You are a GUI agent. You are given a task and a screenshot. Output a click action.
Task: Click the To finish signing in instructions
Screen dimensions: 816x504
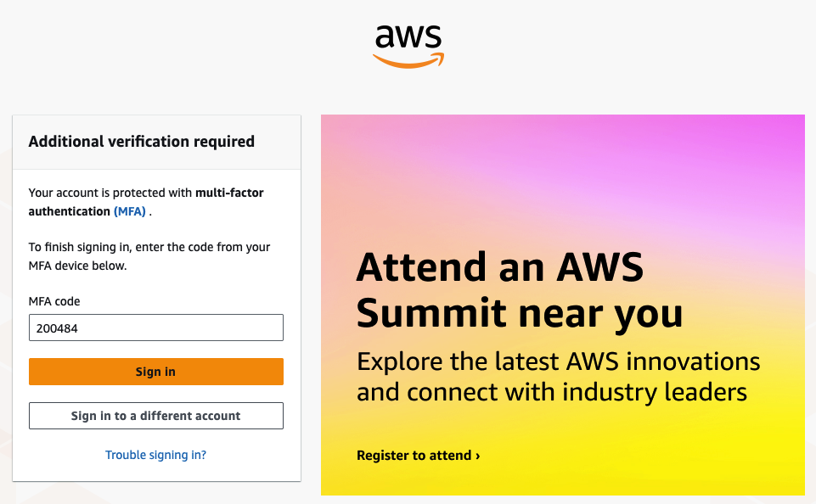[149, 256]
